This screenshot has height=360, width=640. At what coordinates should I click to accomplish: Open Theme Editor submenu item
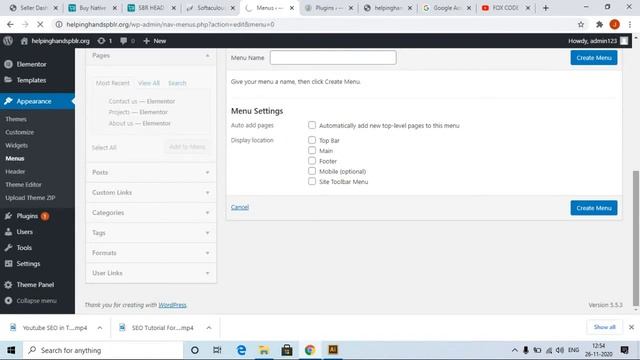[x=23, y=184]
